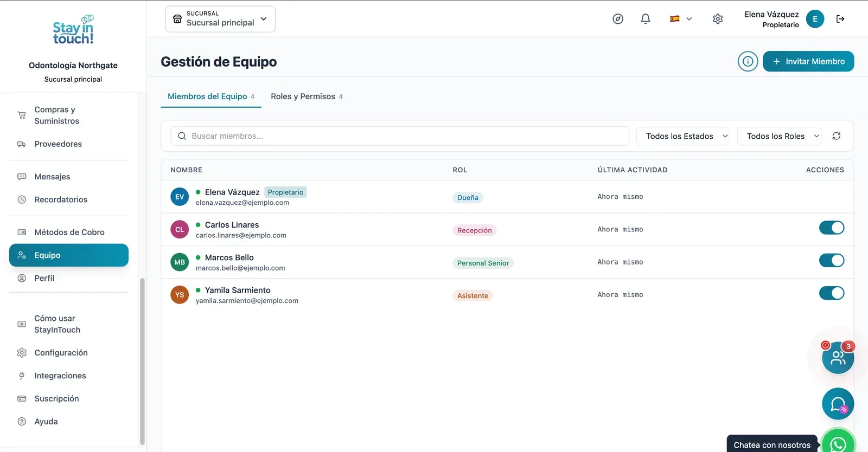
Task: Click the EV avatar in members table
Action: click(180, 197)
